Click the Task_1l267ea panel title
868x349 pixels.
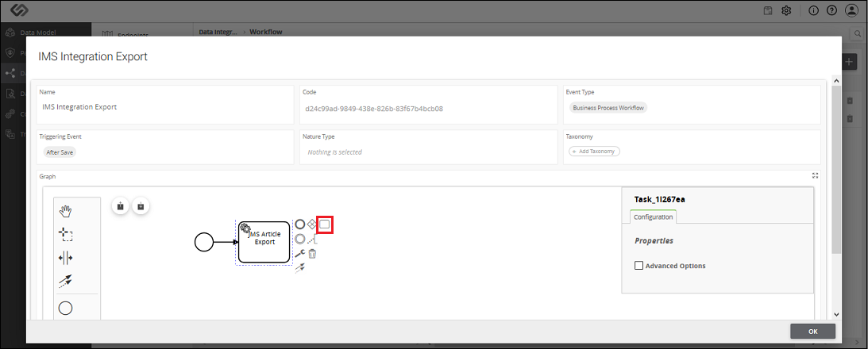click(x=660, y=199)
